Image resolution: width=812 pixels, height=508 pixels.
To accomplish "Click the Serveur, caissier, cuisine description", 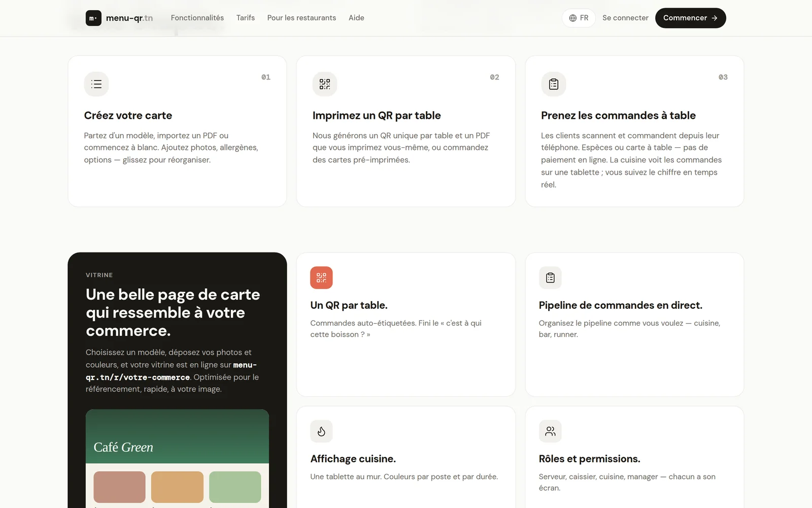I will [627, 482].
